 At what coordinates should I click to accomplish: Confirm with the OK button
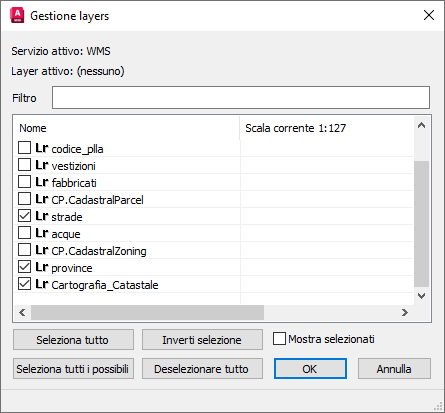[310, 369]
